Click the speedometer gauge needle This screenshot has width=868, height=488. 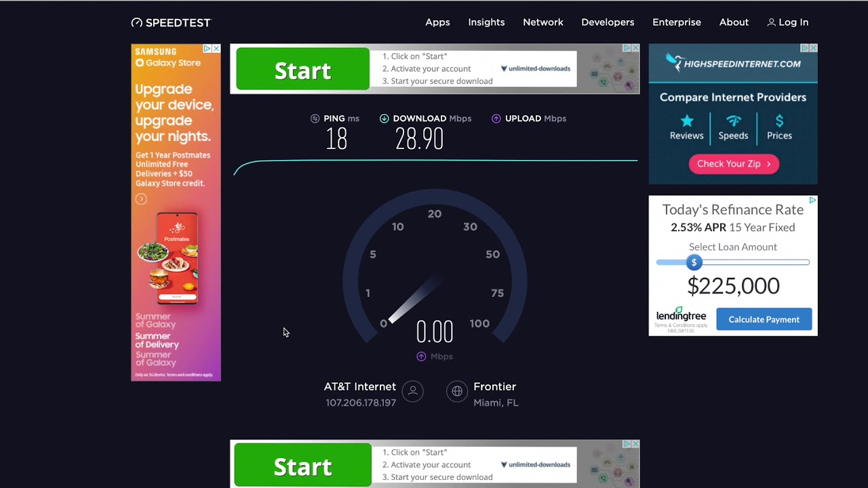(x=415, y=299)
